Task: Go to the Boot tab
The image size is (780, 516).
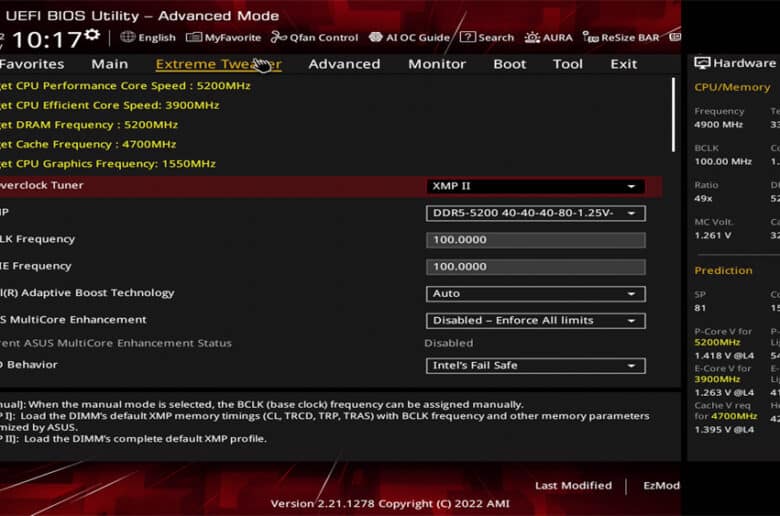Action: point(509,64)
